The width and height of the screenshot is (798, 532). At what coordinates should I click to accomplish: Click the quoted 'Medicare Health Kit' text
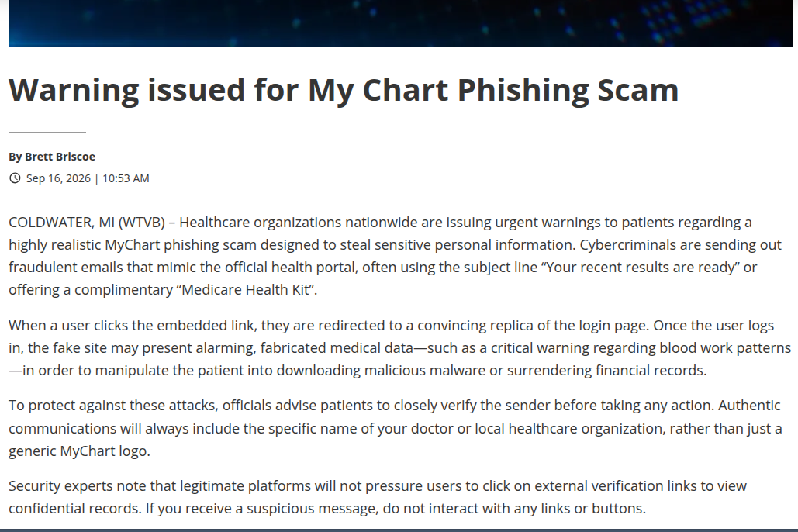tap(246, 290)
